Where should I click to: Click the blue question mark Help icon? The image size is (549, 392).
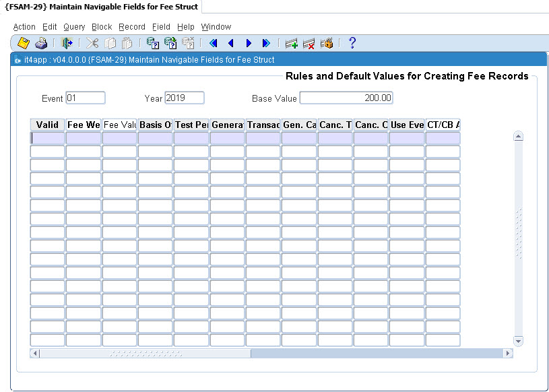(x=352, y=43)
